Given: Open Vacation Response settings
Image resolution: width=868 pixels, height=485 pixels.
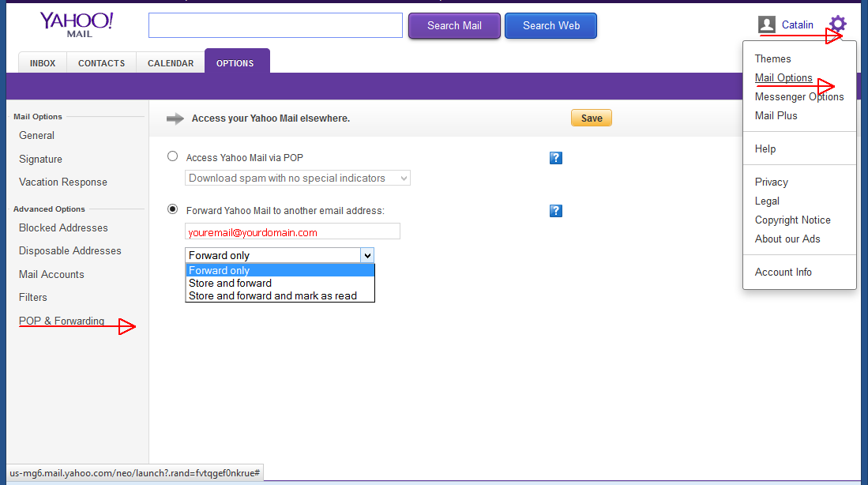Looking at the screenshot, I should coord(63,182).
